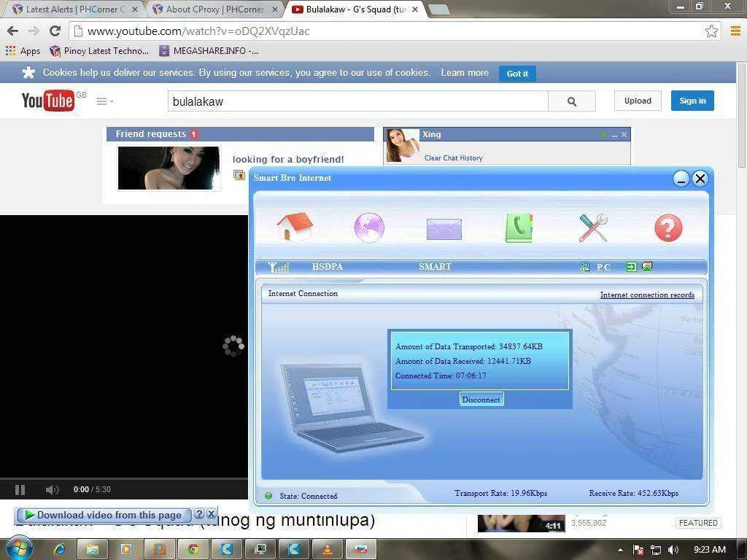Viewport: 747px width, 560px height.
Task: Open the Home icon in Smart Bro
Action: [x=295, y=227]
